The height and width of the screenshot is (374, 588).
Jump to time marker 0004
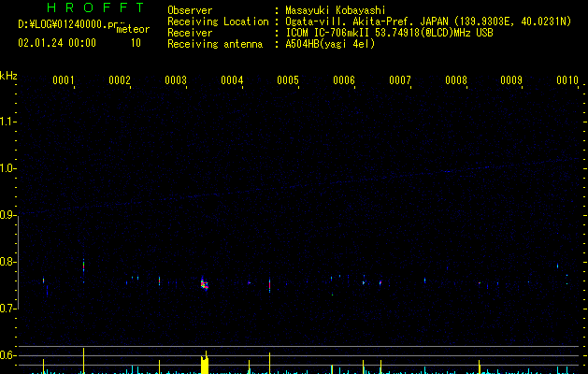[232, 80]
